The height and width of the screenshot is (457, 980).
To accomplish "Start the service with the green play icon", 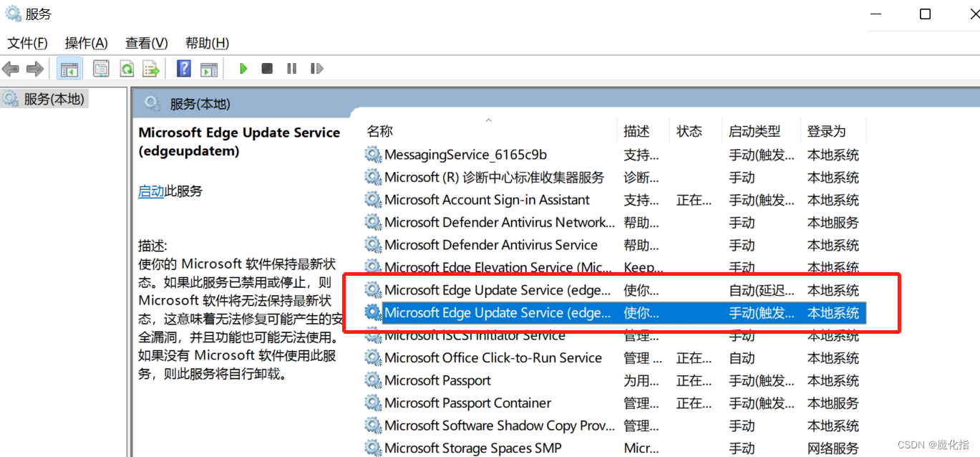I will click(x=243, y=69).
